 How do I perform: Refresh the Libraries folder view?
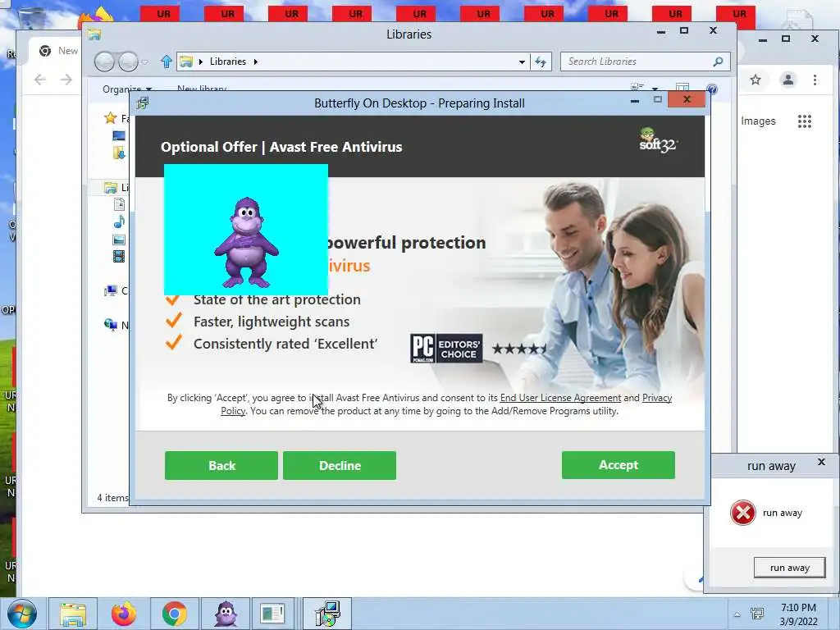tap(541, 62)
